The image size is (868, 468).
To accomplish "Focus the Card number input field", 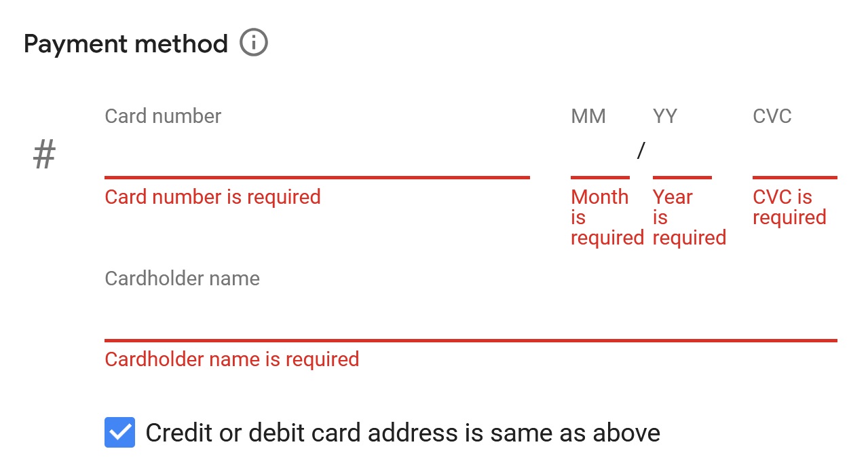I will pos(317,154).
